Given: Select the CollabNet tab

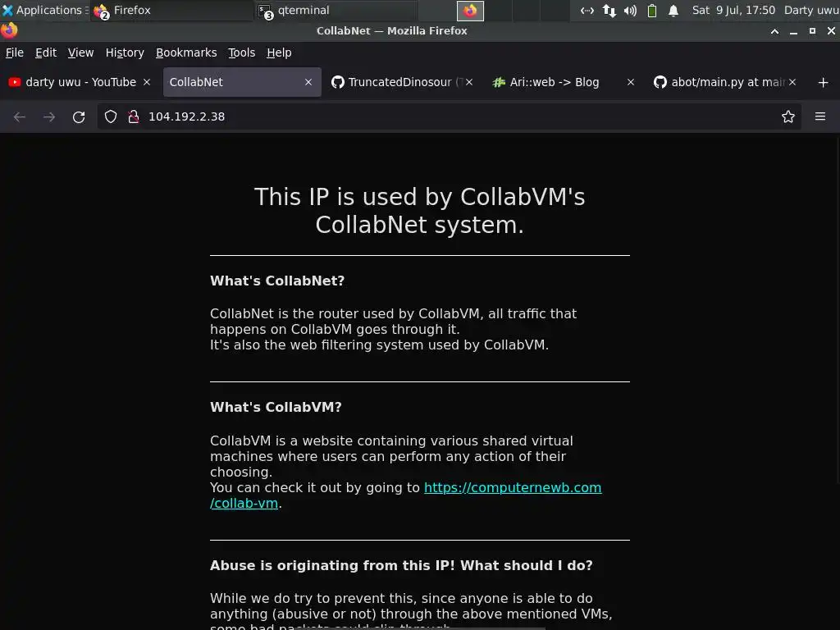Looking at the screenshot, I should (x=242, y=82).
